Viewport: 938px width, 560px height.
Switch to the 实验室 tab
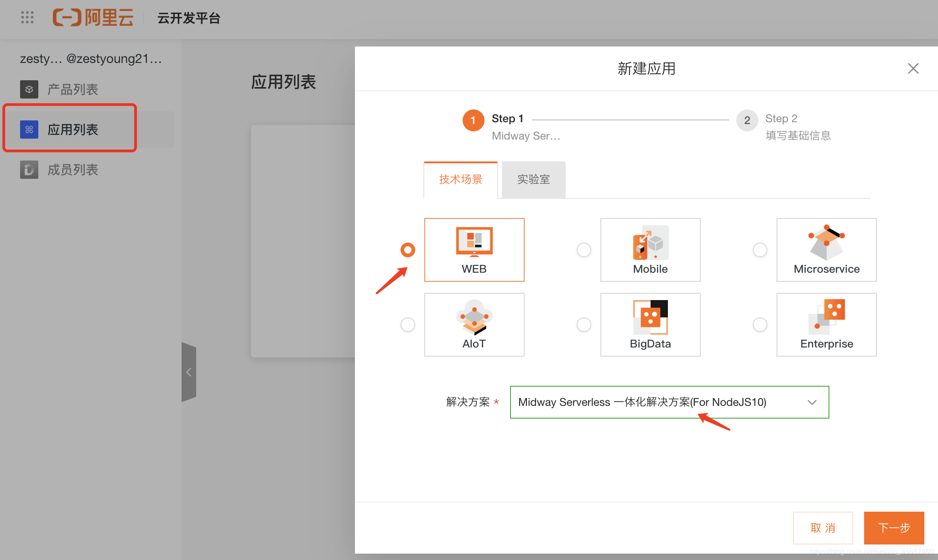click(x=533, y=180)
